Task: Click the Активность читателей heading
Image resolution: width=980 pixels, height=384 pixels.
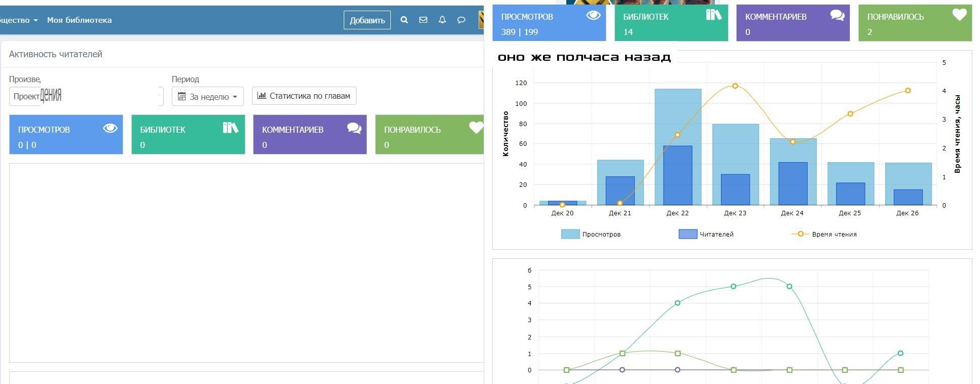Action: pyautogui.click(x=56, y=54)
